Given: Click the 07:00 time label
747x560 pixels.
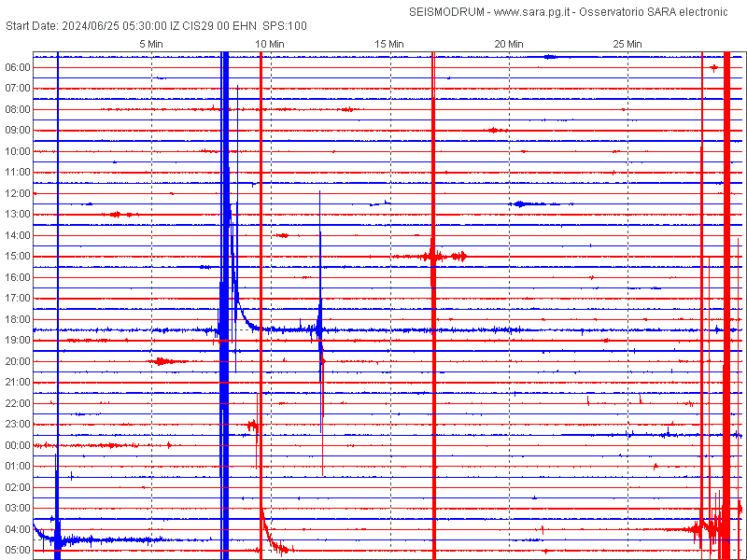Looking at the screenshot, I should (x=18, y=89).
